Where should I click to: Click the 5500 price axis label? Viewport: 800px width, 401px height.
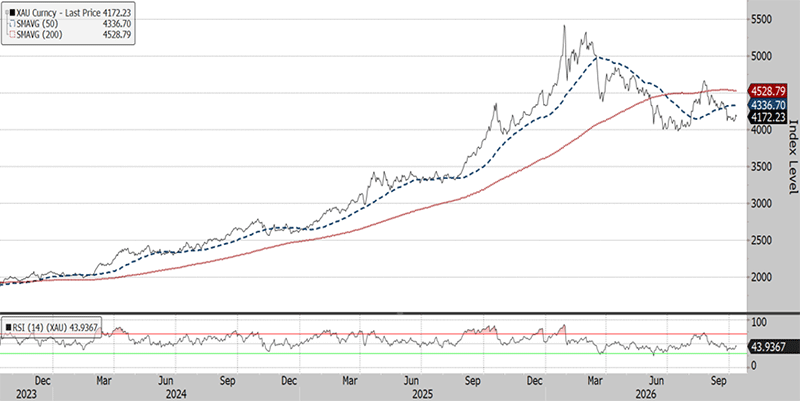tap(762, 19)
